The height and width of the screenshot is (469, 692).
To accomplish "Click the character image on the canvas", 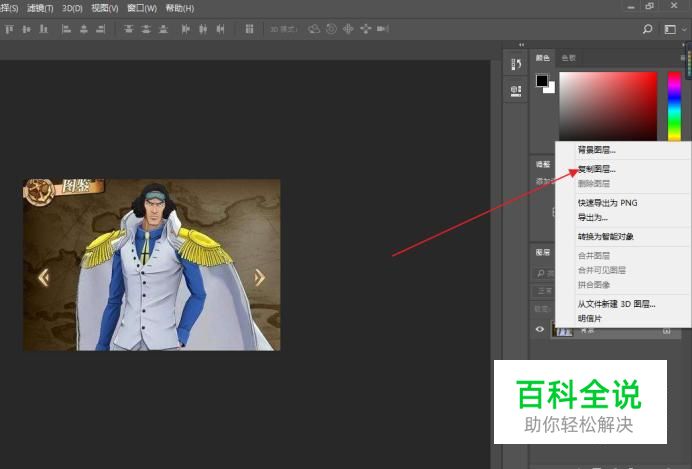I will pos(151,265).
